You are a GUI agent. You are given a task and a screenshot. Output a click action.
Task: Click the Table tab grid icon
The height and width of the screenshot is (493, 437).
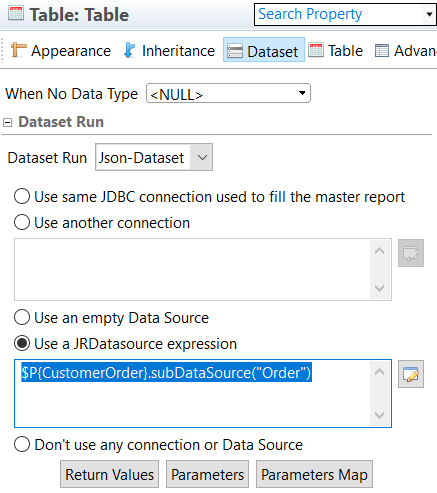coord(316,50)
